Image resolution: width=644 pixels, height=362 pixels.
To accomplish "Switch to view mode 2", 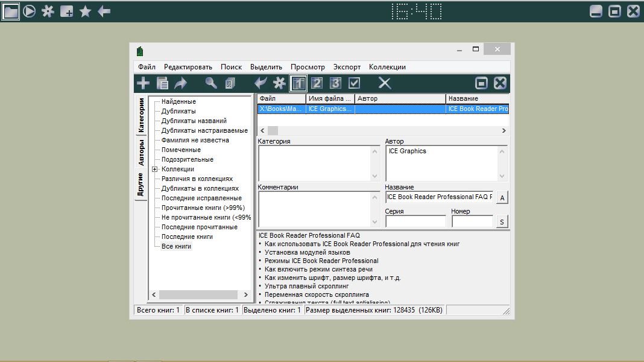I will pyautogui.click(x=317, y=83).
